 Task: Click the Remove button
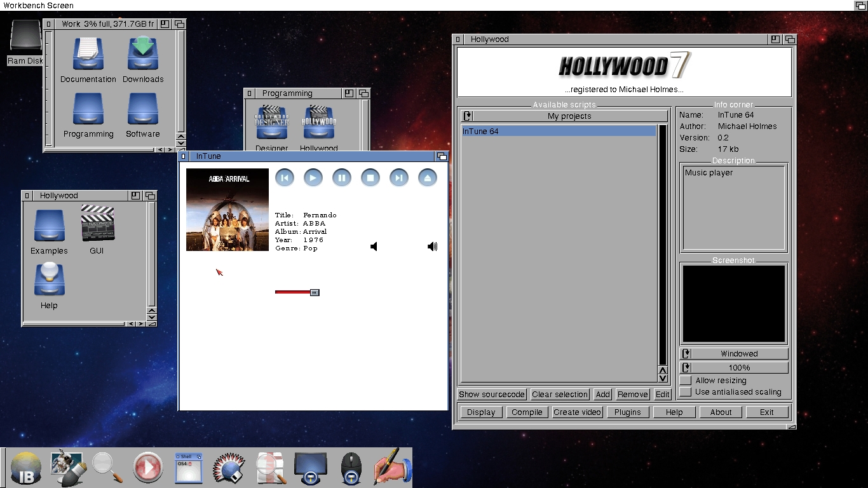[632, 394]
